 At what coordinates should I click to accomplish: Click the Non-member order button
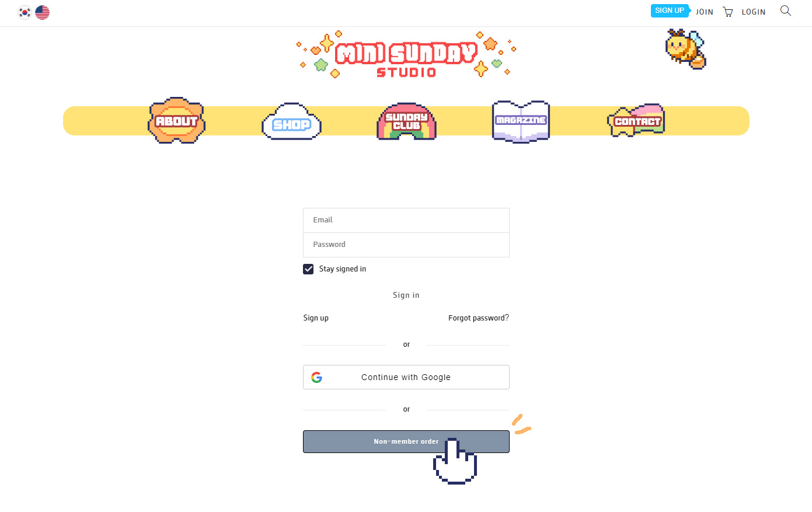pyautogui.click(x=406, y=441)
